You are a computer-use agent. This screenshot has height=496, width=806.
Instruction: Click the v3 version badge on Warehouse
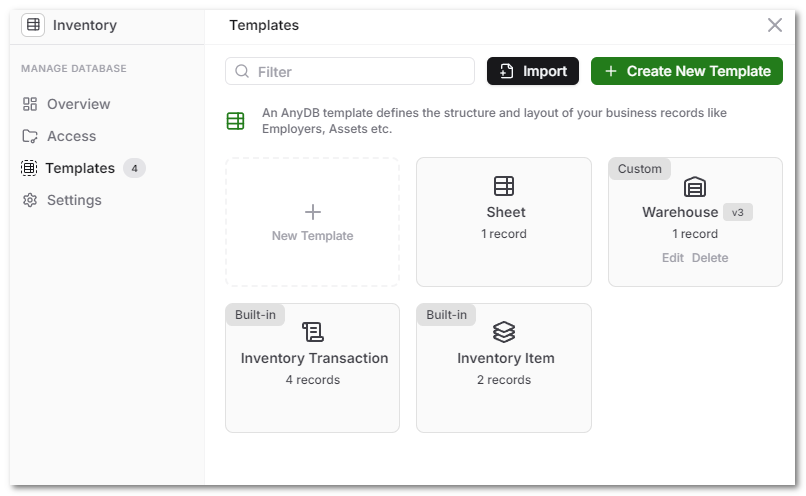click(738, 212)
